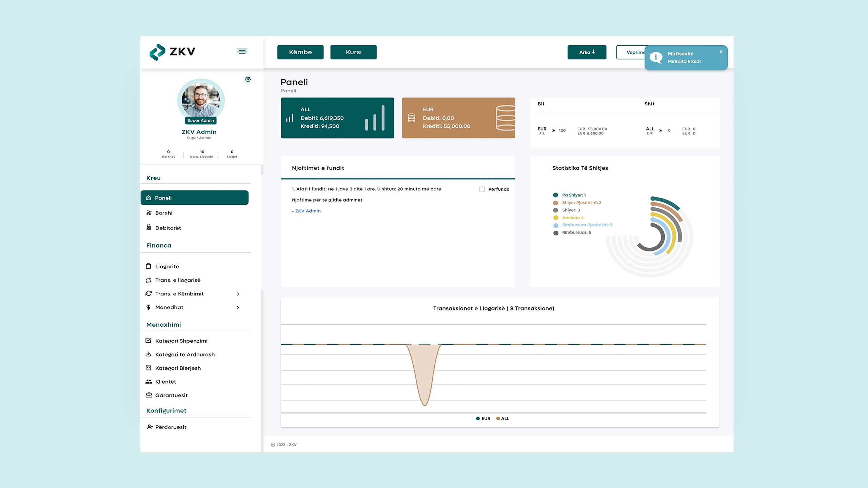Open the Arka dropdown button
This screenshot has height=488, width=868.
(x=587, y=52)
